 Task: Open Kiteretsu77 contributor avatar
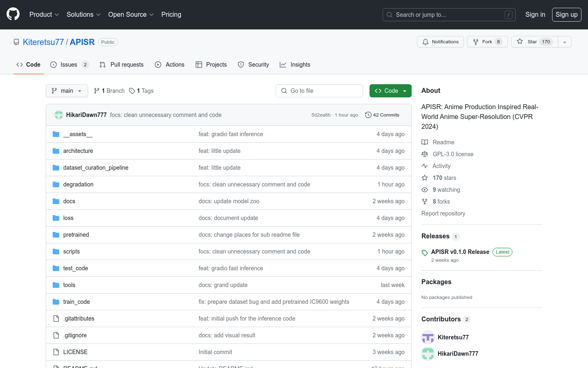(428, 337)
